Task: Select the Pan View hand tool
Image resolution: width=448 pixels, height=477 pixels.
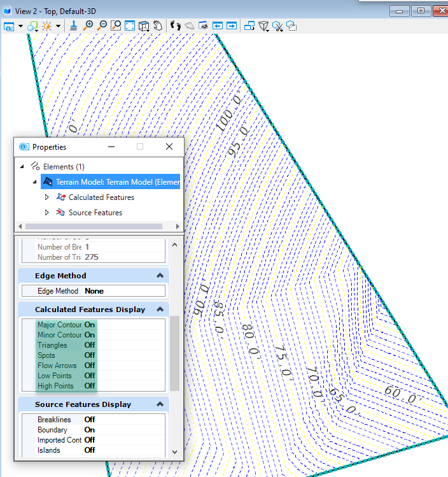Action: pos(158,25)
